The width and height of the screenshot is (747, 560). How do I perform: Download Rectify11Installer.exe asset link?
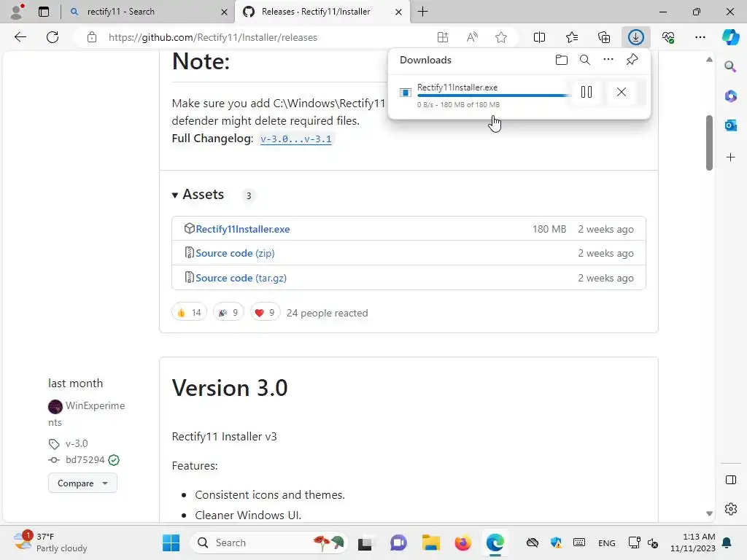point(242,229)
